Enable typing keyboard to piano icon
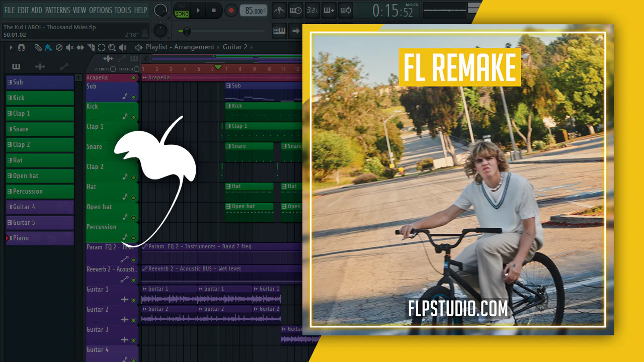The image size is (644, 362). 279,31
